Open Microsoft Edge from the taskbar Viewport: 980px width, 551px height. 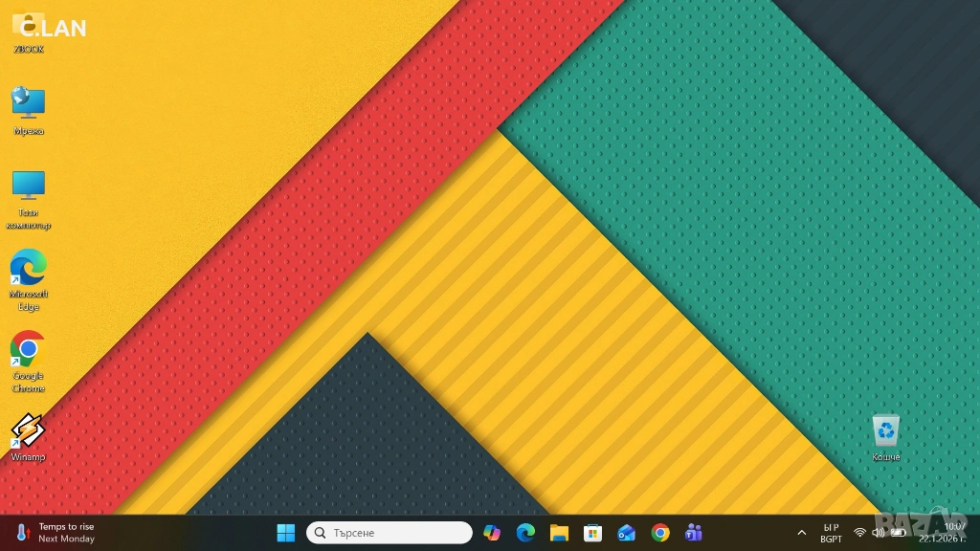point(525,533)
